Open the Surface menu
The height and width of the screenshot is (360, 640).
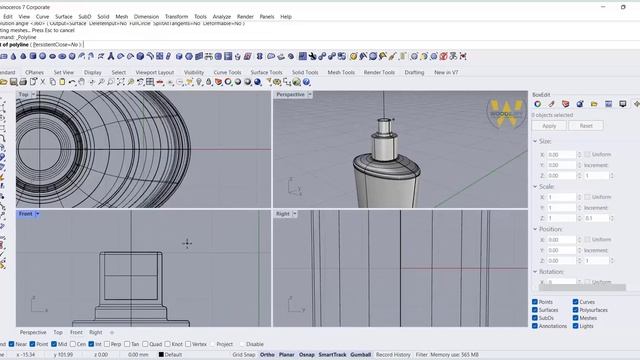coord(64,17)
